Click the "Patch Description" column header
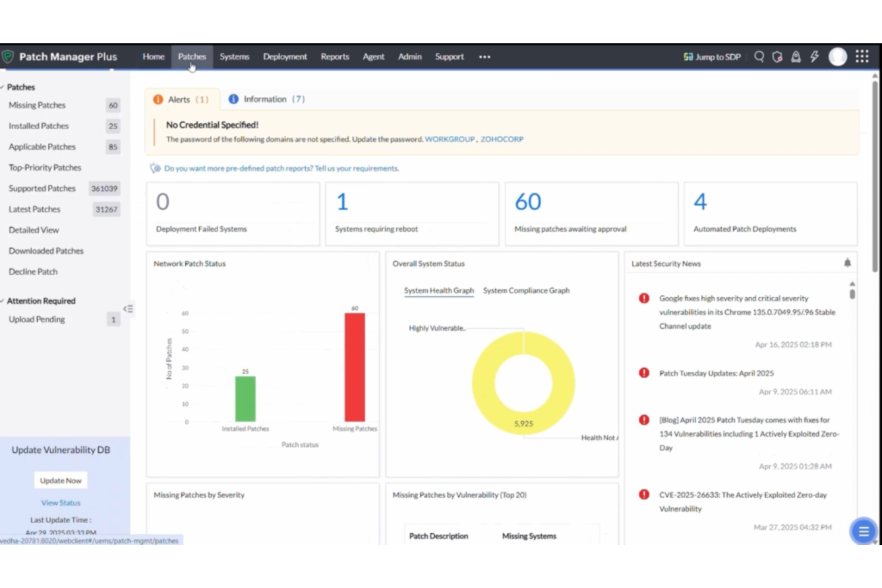The image size is (882, 588). (x=438, y=536)
